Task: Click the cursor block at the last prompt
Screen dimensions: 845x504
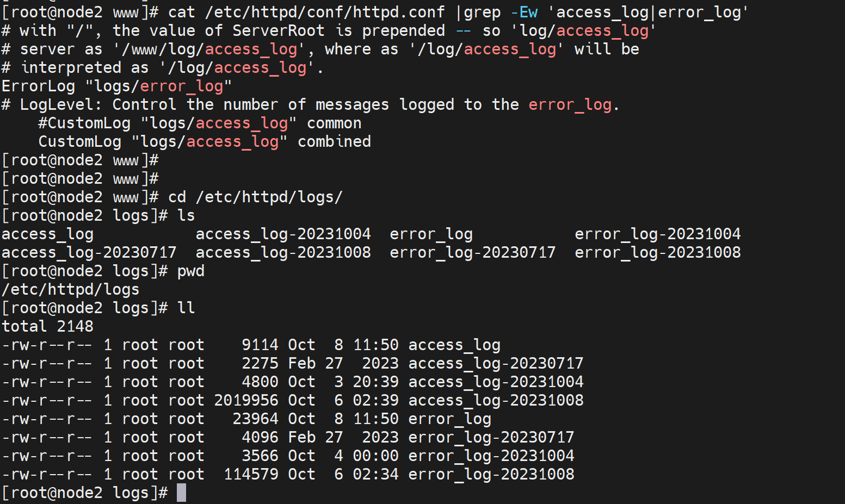Action: (181, 493)
